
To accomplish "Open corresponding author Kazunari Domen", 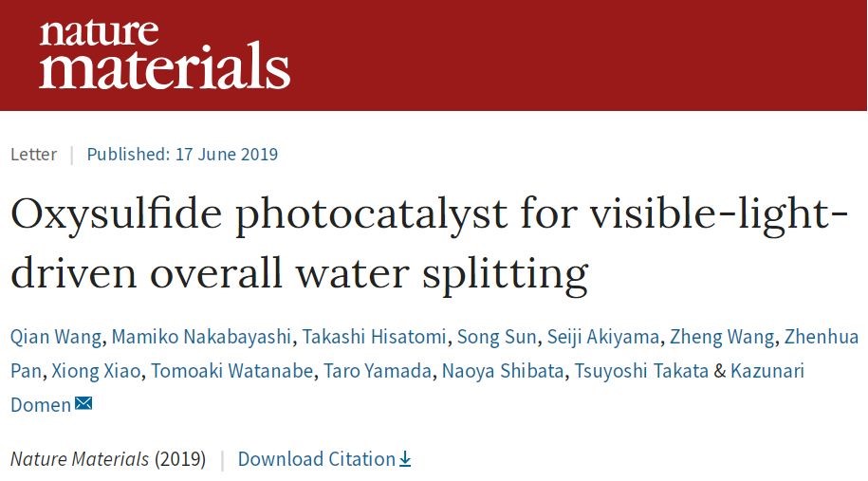I will pyautogui.click(x=767, y=371).
